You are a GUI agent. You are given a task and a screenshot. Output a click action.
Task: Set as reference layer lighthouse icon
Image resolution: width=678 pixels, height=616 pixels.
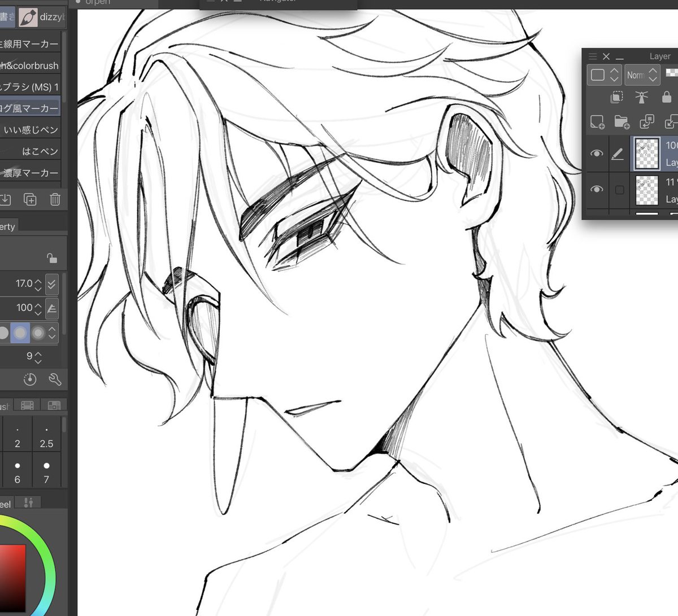click(x=642, y=97)
